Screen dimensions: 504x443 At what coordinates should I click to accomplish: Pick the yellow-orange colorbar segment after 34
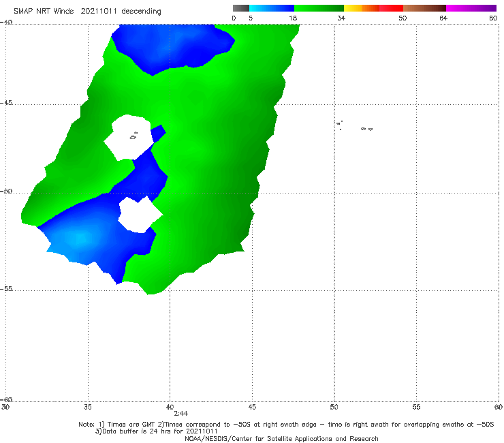click(361, 8)
